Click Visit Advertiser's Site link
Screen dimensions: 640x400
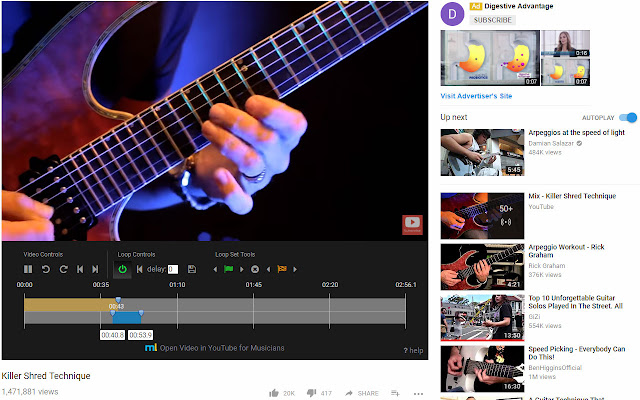476,96
